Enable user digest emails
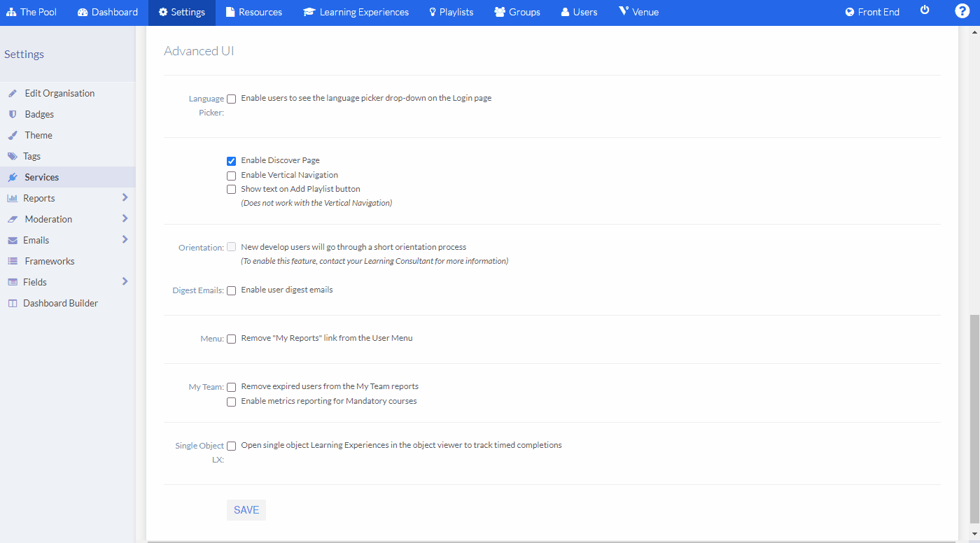980x543 pixels. 231,290
